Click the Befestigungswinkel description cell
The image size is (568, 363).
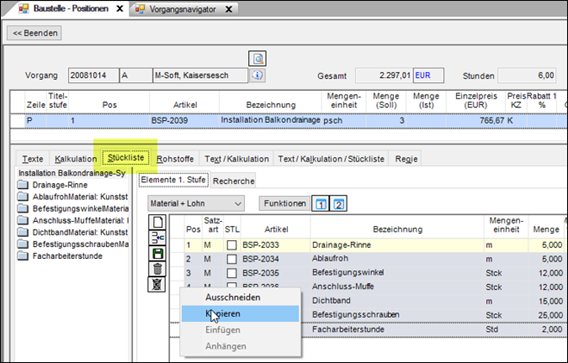point(397,272)
